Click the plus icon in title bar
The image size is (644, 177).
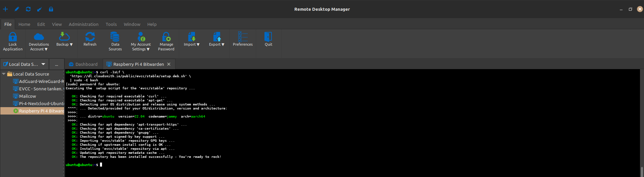[5, 9]
